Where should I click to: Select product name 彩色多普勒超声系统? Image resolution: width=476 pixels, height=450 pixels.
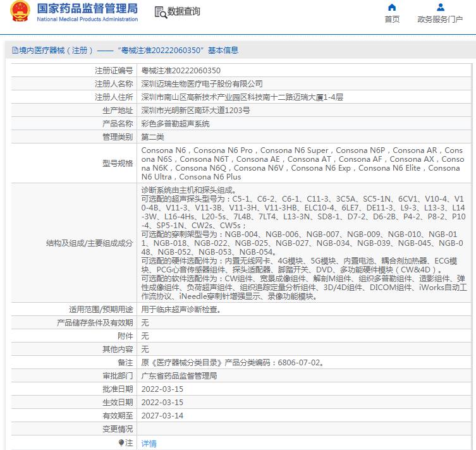click(x=176, y=124)
